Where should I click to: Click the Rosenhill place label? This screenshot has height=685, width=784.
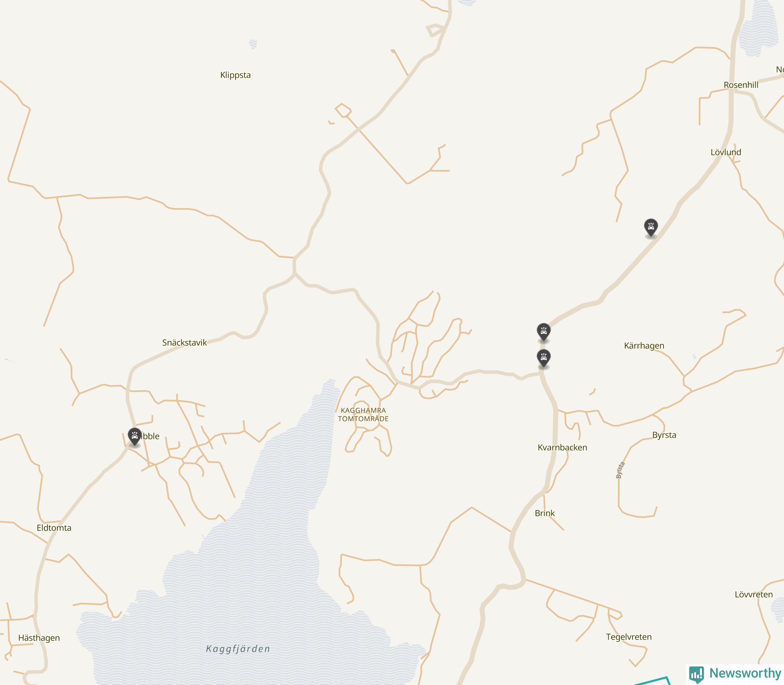tap(741, 85)
